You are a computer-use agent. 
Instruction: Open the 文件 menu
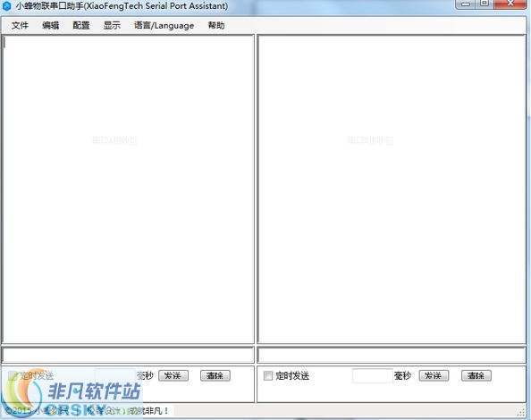(x=20, y=25)
